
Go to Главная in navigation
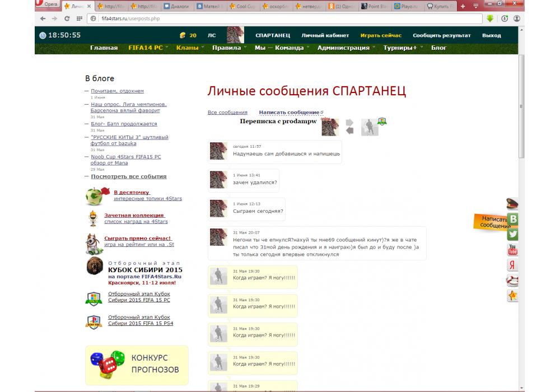pos(104,48)
